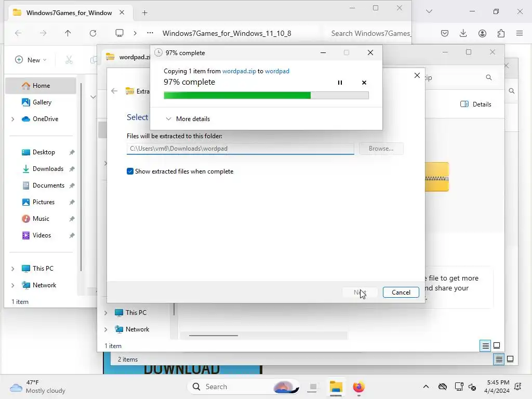Show hidden system tray icons
Image resolution: width=532 pixels, height=399 pixels.
point(426,387)
